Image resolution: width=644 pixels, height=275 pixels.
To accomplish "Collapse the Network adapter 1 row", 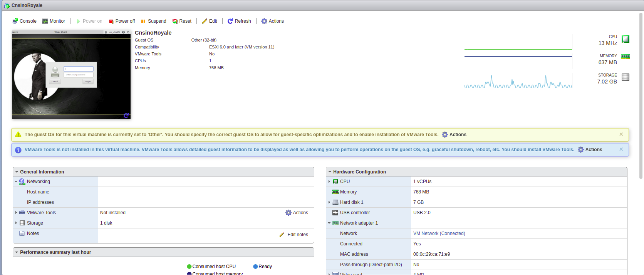I will pyautogui.click(x=329, y=223).
